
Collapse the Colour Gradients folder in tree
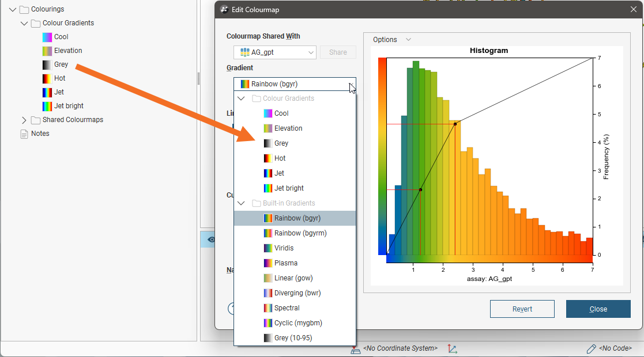click(x=24, y=23)
